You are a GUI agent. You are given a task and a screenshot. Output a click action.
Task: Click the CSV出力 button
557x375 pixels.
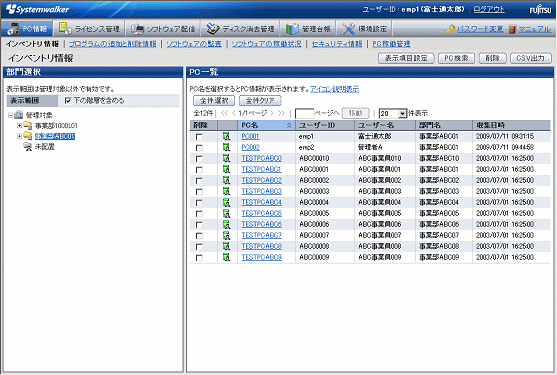[x=531, y=58]
